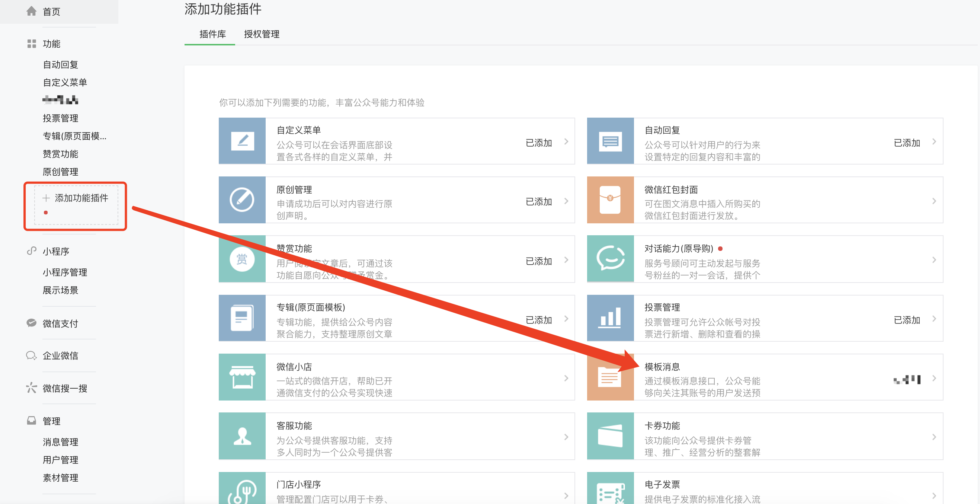Click 已添加 status on 投票管理 card
Screen dimensions: 980x504
(x=907, y=320)
